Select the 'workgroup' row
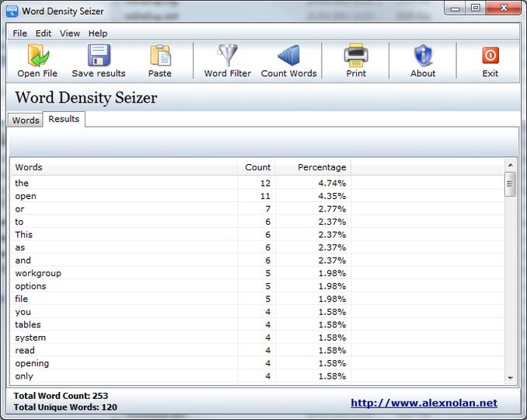Viewport: 527px width, 420px height. (257, 273)
